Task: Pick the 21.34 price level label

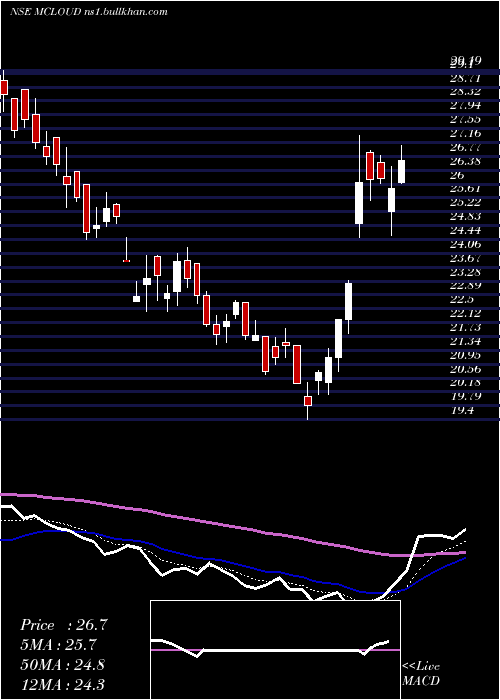Action: [465, 342]
